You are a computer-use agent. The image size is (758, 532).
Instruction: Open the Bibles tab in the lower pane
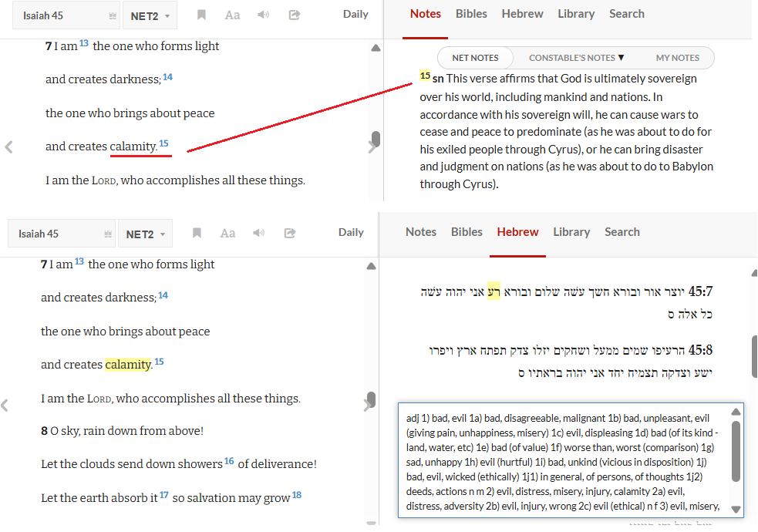pyautogui.click(x=467, y=232)
